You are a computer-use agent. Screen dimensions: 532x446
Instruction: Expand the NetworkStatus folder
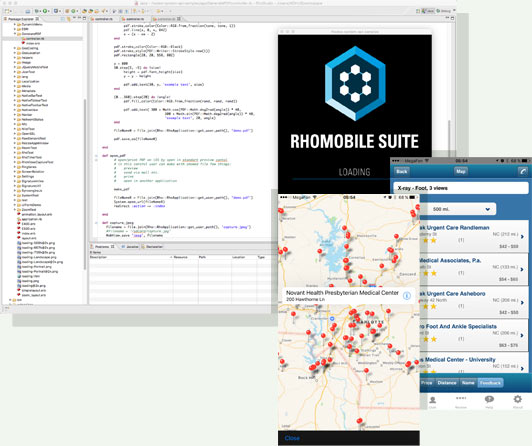point(15,119)
